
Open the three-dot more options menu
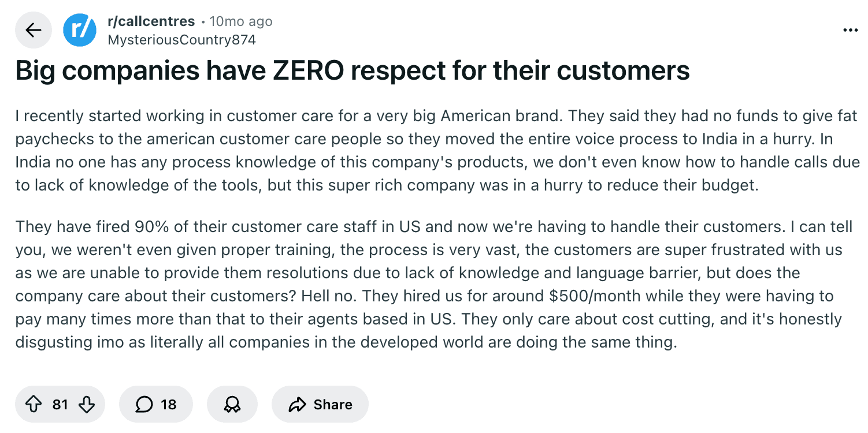[x=850, y=30]
